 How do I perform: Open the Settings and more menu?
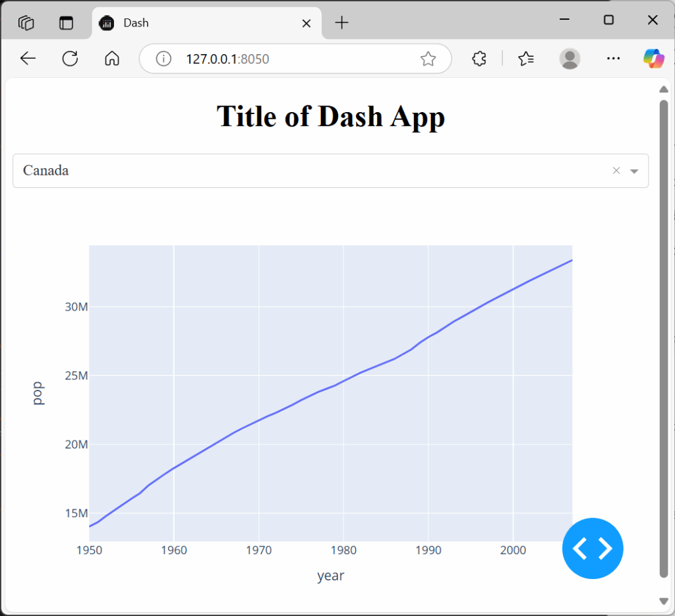point(613,59)
